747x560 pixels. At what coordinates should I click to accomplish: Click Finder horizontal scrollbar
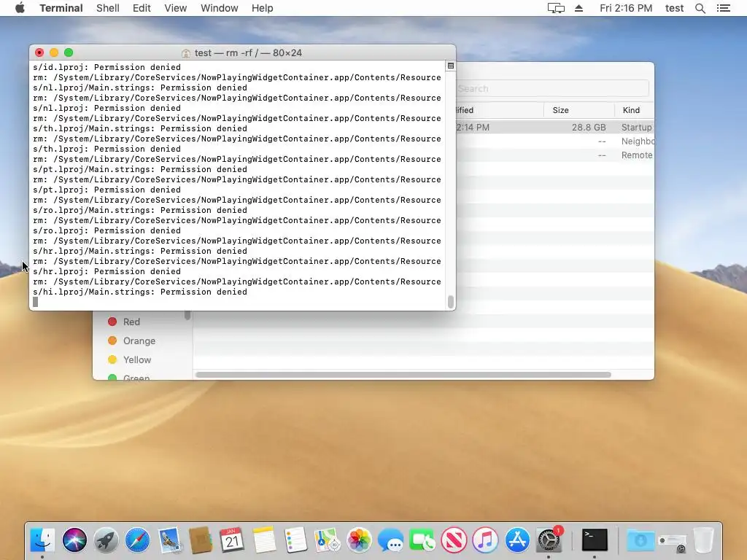point(403,375)
